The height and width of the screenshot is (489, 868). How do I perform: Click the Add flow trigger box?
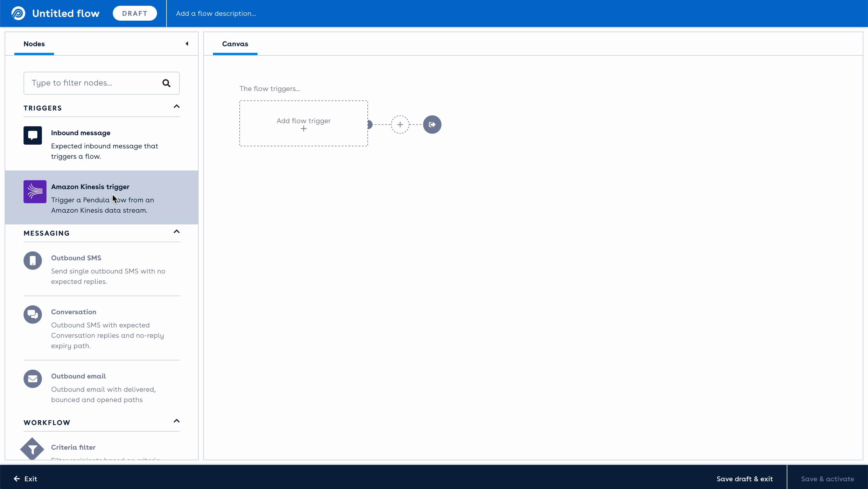[x=304, y=124]
